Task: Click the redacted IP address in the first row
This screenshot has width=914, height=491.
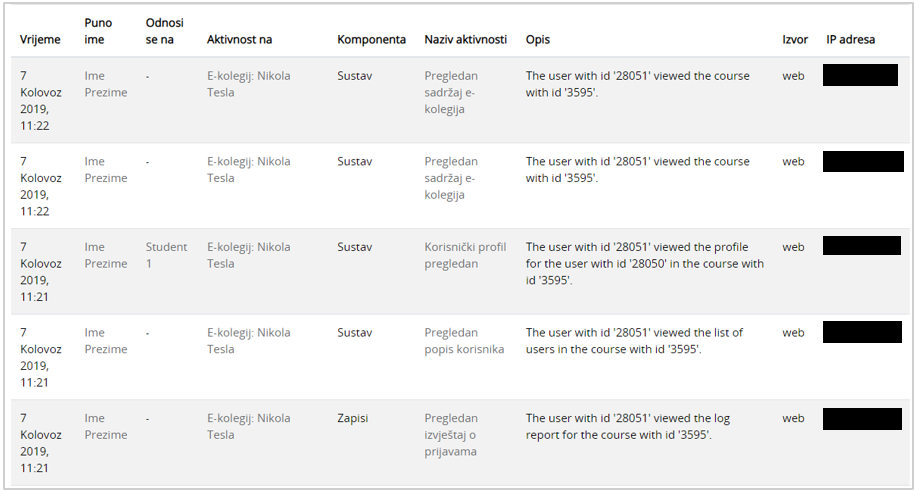Action: point(860,75)
